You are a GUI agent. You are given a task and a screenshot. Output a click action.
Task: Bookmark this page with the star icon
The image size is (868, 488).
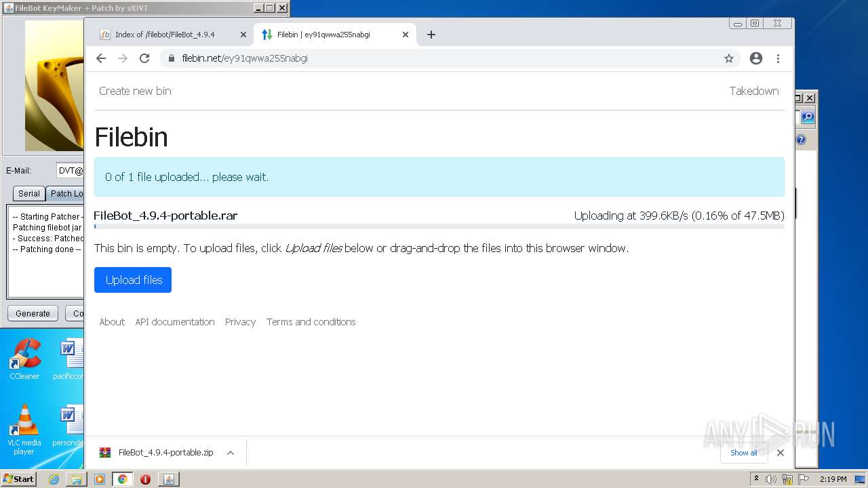click(729, 58)
